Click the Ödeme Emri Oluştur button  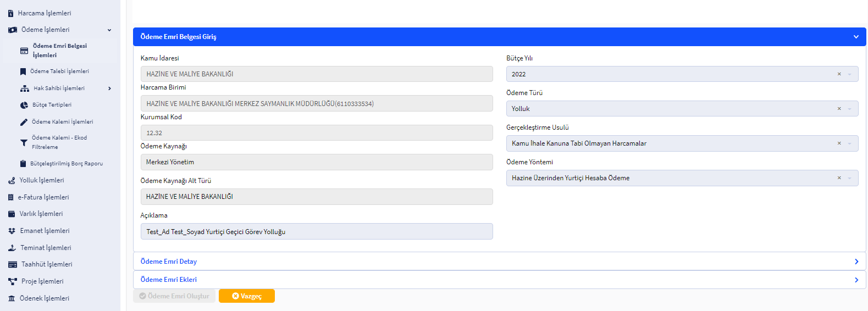(174, 296)
